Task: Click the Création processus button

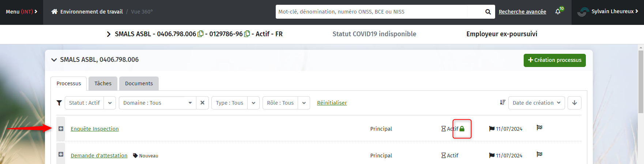Action: coord(554,60)
